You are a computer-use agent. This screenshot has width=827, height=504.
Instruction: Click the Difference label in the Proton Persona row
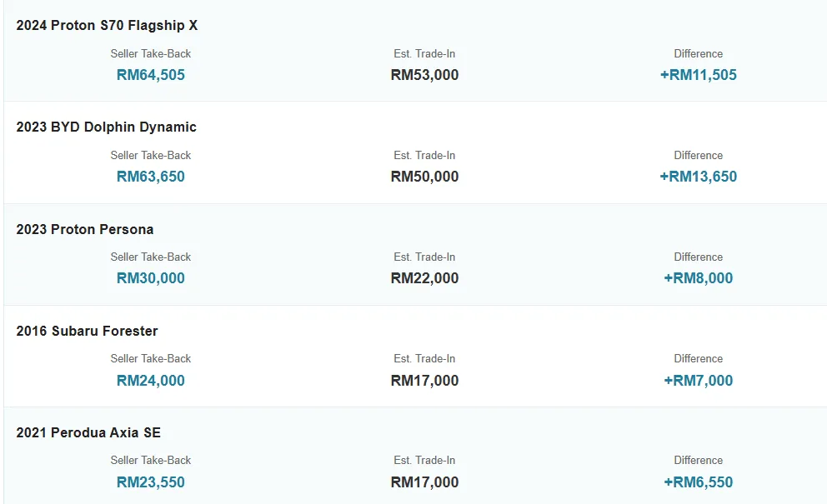[x=699, y=257]
